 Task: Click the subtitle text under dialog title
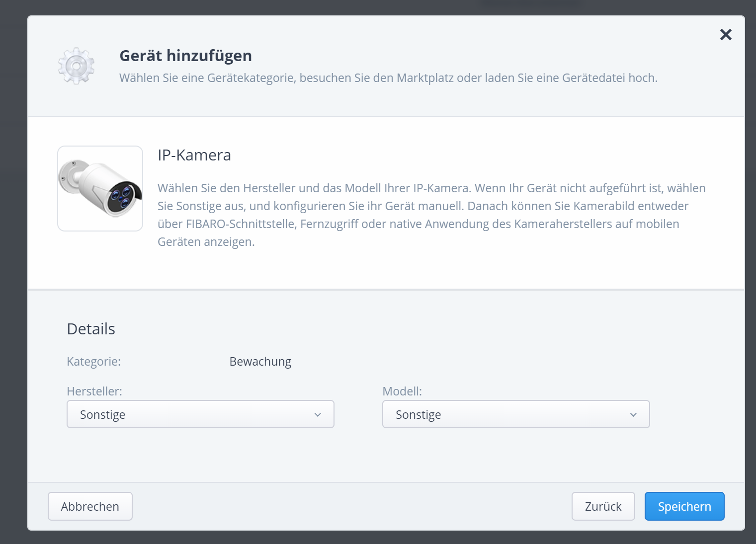click(x=388, y=78)
